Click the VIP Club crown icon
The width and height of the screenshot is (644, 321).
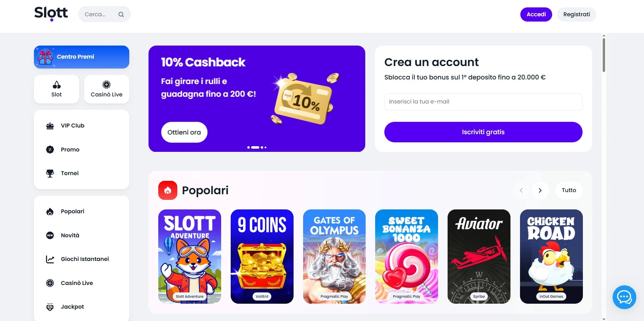tap(50, 126)
